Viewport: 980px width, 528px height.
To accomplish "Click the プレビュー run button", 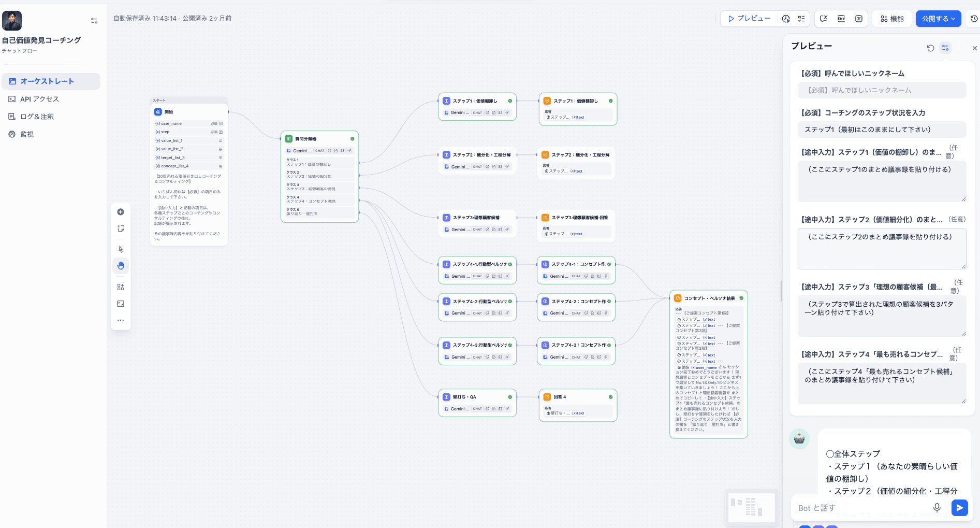I will click(749, 19).
